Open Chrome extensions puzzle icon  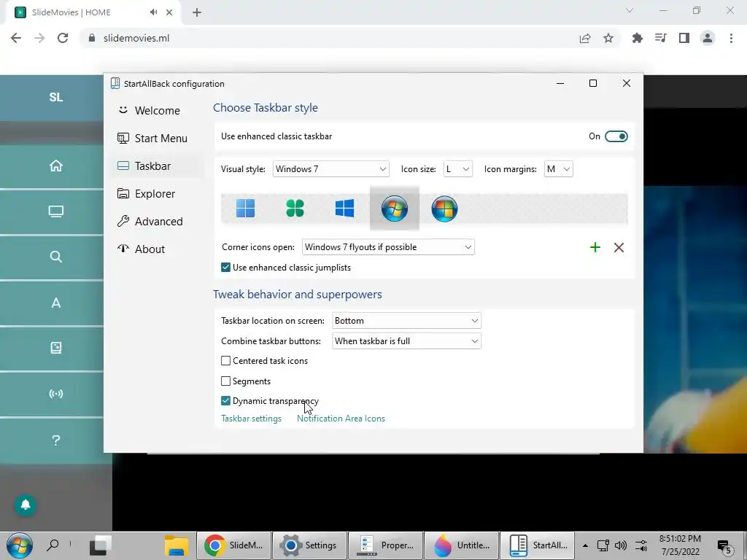tap(637, 38)
